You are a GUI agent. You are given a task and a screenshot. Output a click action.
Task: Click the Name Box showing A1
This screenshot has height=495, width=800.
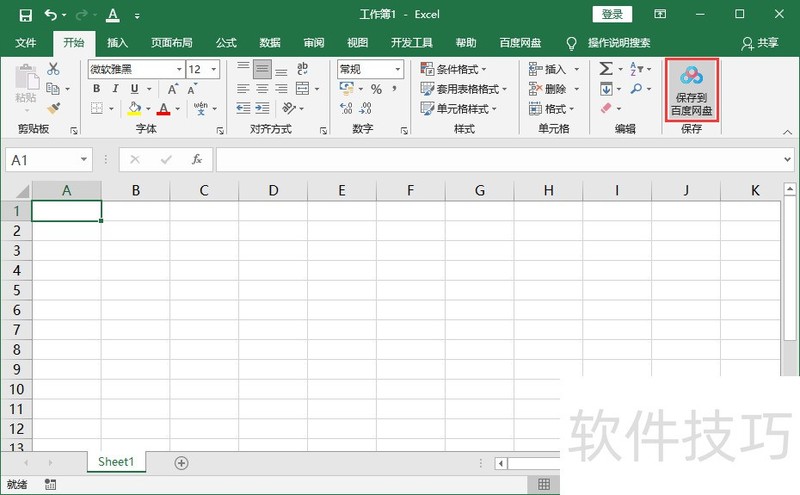click(40, 160)
